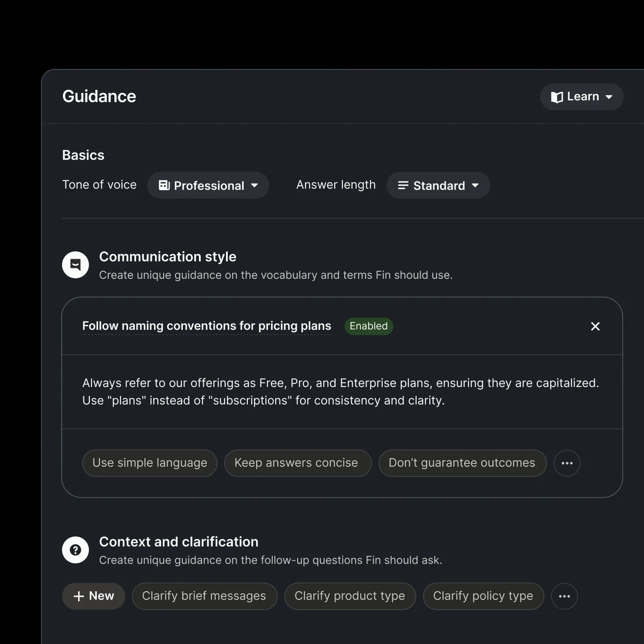Click the book icon in Learn button

coord(557,97)
